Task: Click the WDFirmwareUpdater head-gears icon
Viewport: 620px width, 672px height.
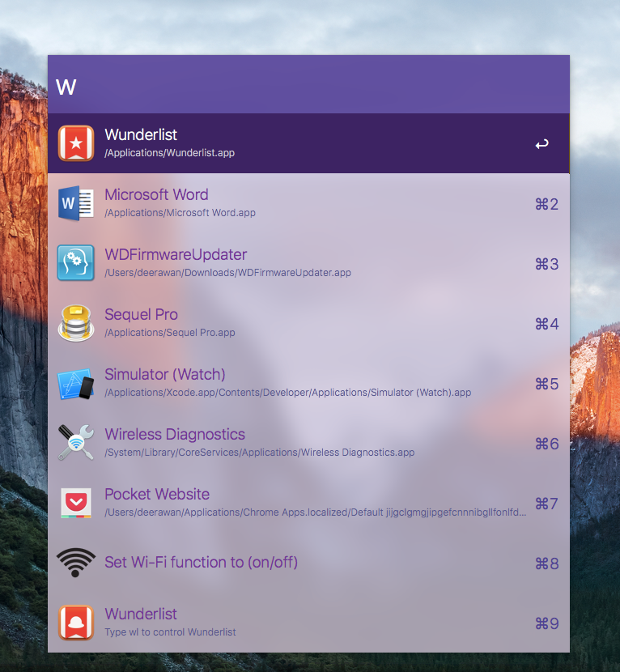Action: pos(76,262)
